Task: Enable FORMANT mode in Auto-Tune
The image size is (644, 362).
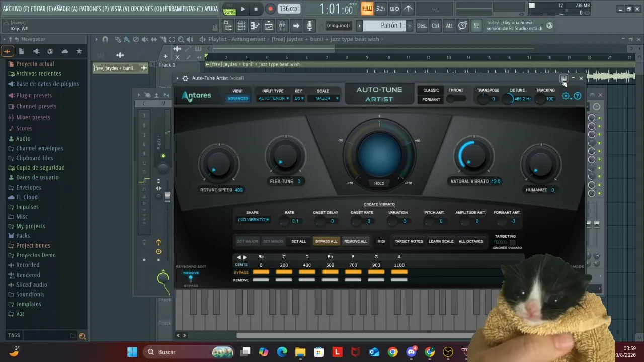Action: (431, 99)
